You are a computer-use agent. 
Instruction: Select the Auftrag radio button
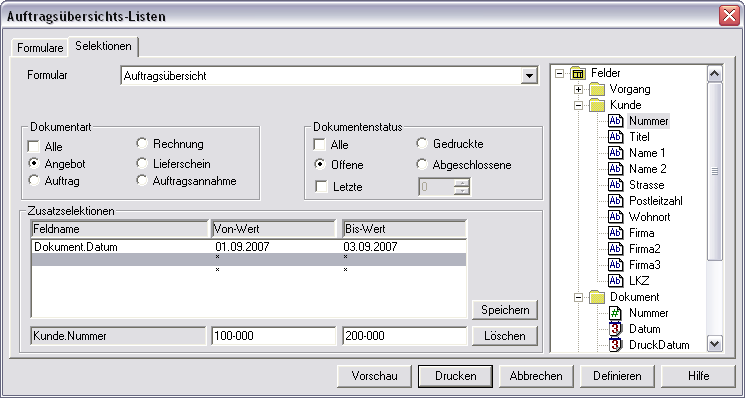pyautogui.click(x=34, y=180)
